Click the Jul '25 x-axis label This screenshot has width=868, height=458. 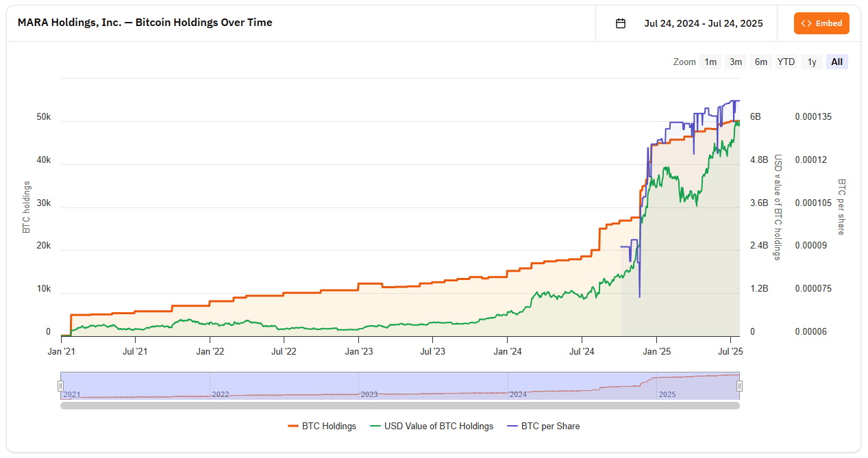730,351
